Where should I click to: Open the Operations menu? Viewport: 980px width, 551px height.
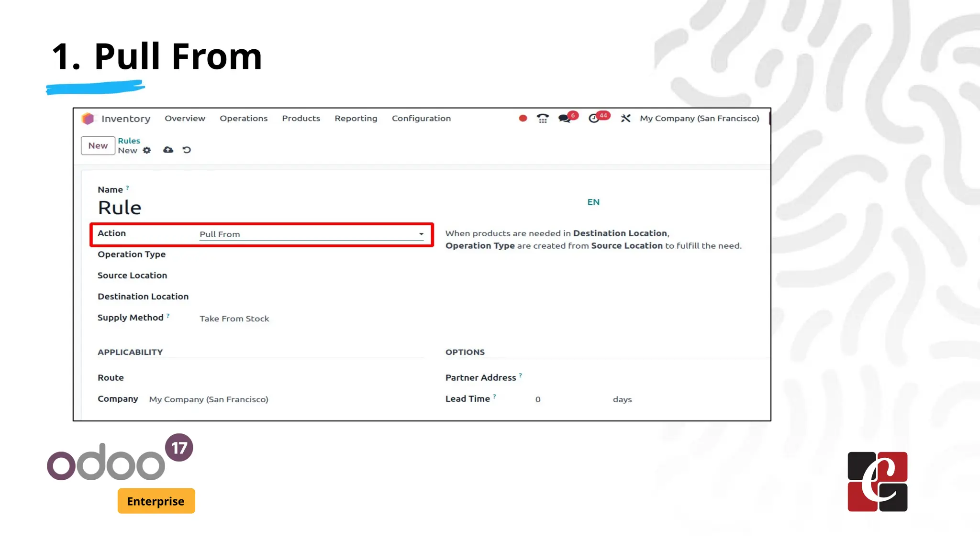[244, 118]
